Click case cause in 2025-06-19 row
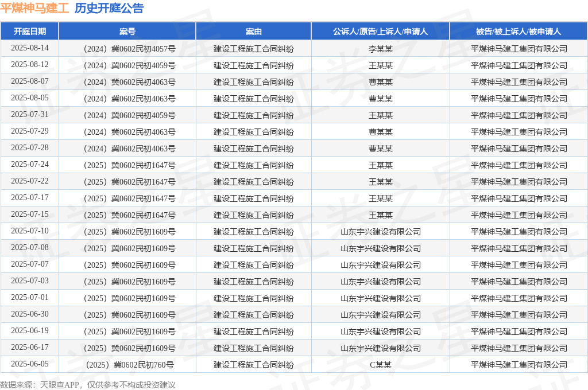 pos(253,331)
